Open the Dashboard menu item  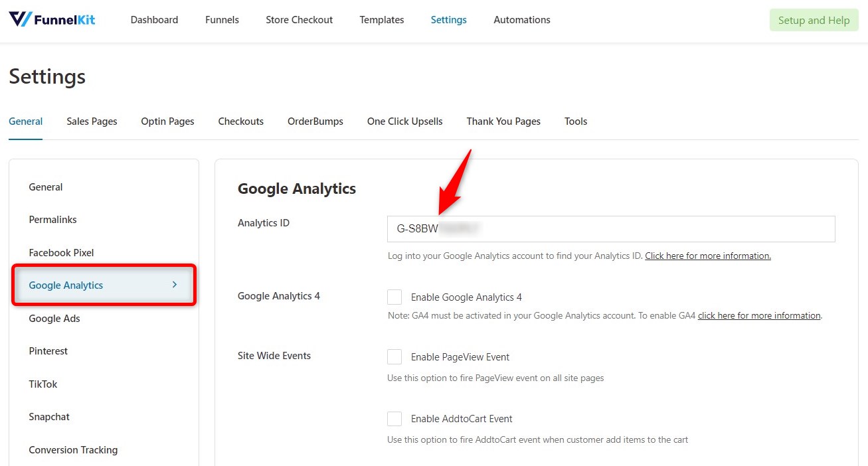pyautogui.click(x=154, y=20)
